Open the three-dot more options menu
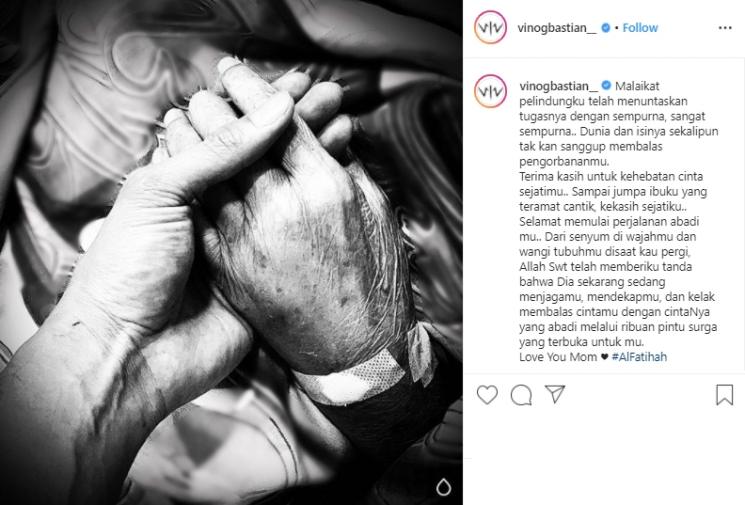This screenshot has width=745, height=505. (725, 28)
